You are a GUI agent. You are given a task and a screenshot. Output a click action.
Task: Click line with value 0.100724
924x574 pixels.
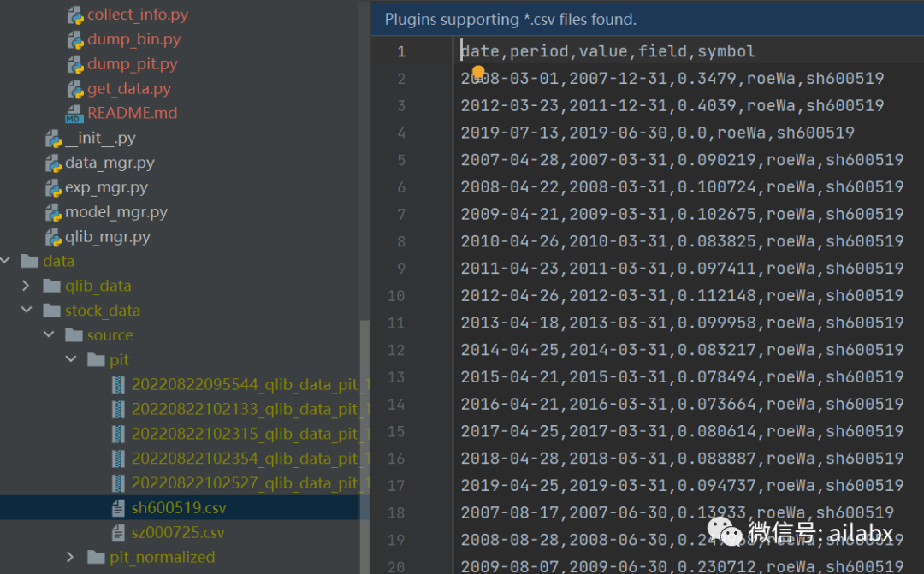coord(682,186)
